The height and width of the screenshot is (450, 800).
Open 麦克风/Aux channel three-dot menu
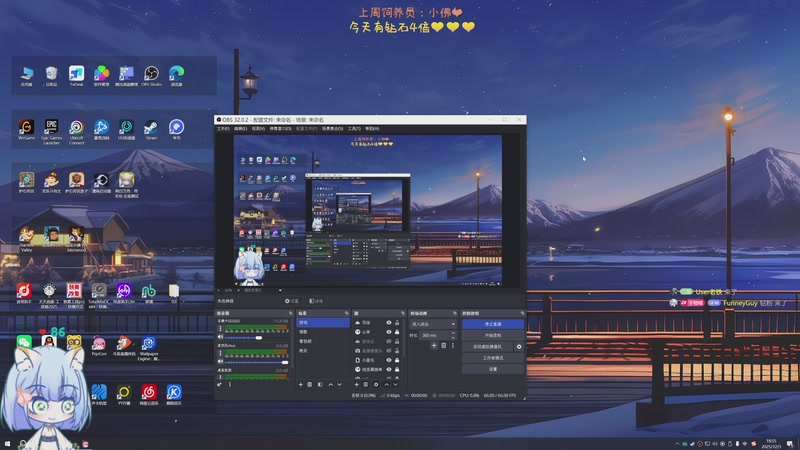[x=220, y=353]
